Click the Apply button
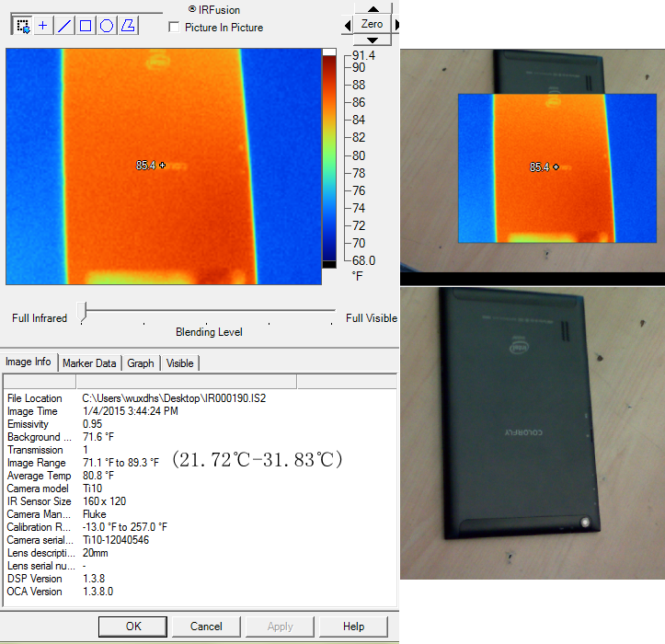Screen dimensions: 665x644 [x=280, y=627]
